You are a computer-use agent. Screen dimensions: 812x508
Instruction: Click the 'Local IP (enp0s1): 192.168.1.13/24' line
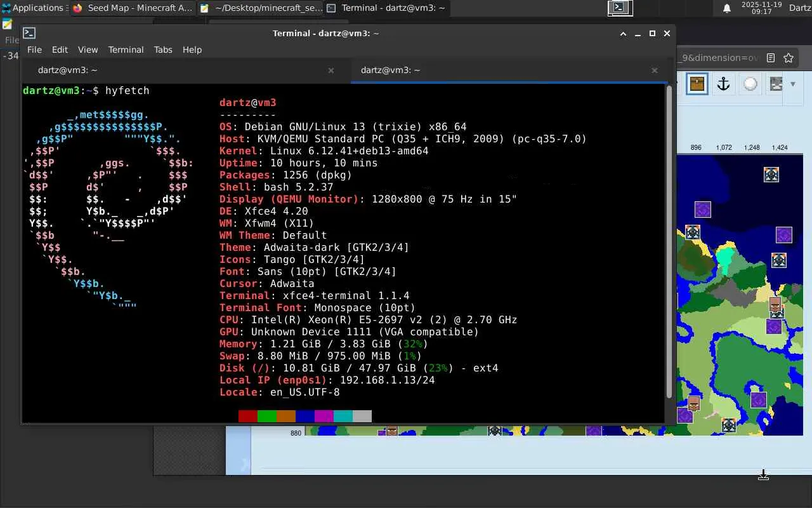coord(327,380)
